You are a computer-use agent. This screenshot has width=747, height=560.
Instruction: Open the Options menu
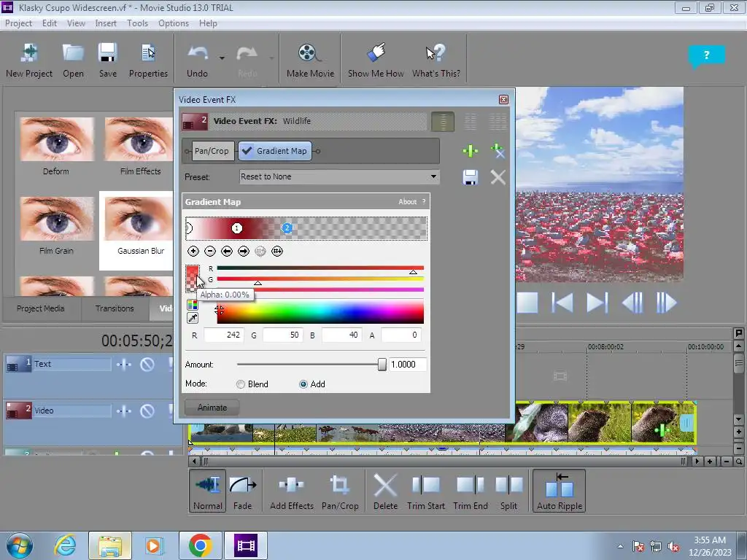tap(174, 23)
